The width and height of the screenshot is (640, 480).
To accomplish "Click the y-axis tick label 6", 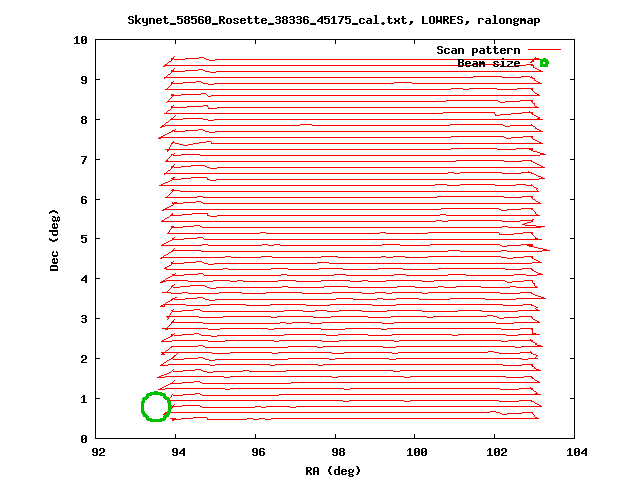I will click(84, 200).
